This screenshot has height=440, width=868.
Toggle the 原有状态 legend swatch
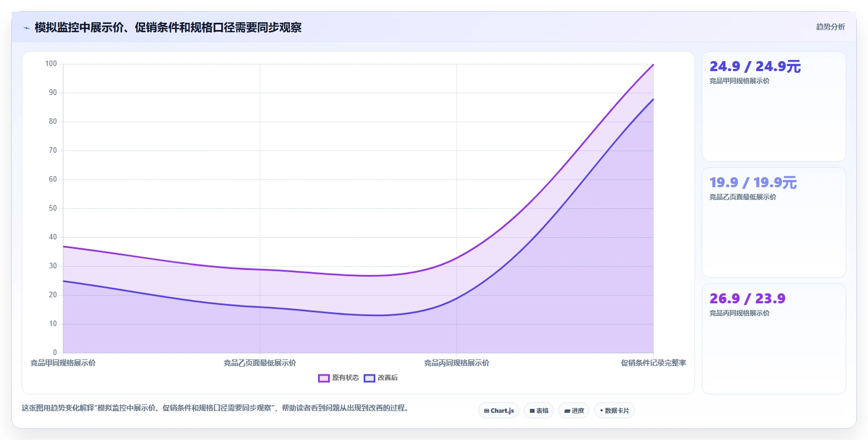tap(324, 378)
